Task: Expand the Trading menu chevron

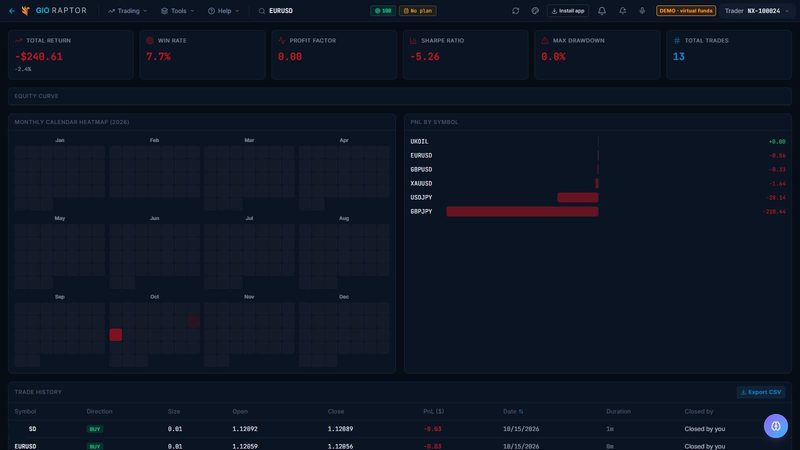Action: click(x=145, y=11)
